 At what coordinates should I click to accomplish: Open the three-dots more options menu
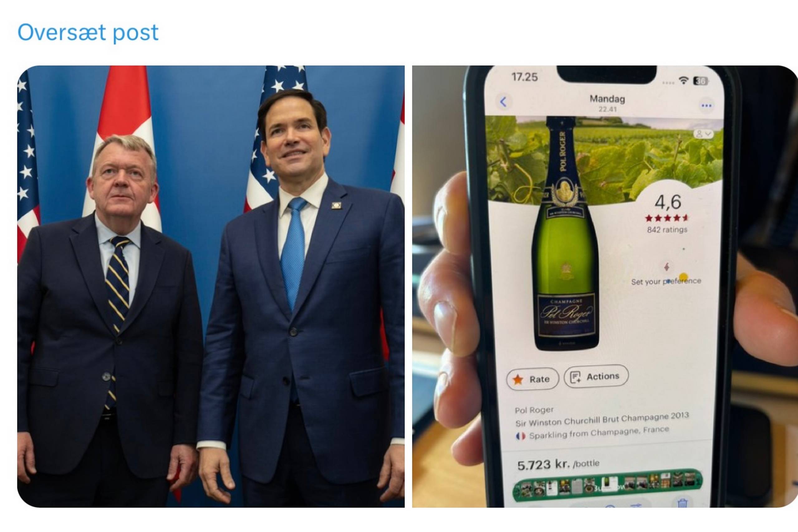click(x=706, y=106)
